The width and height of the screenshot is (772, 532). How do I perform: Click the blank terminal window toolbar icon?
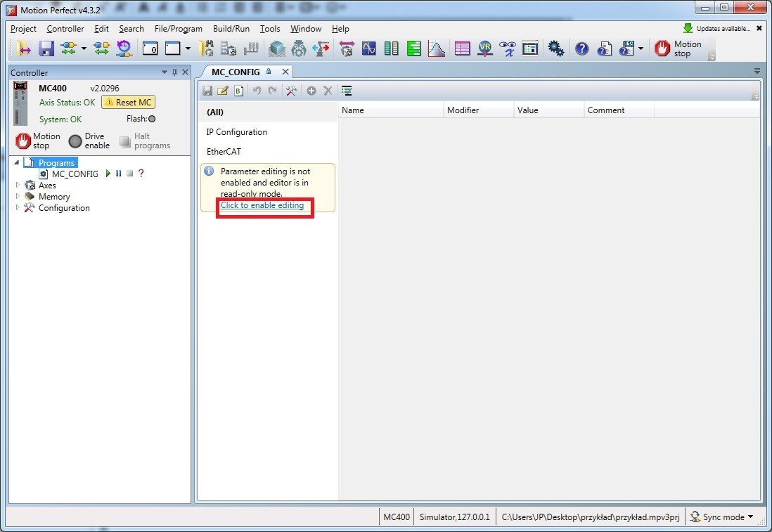point(172,48)
